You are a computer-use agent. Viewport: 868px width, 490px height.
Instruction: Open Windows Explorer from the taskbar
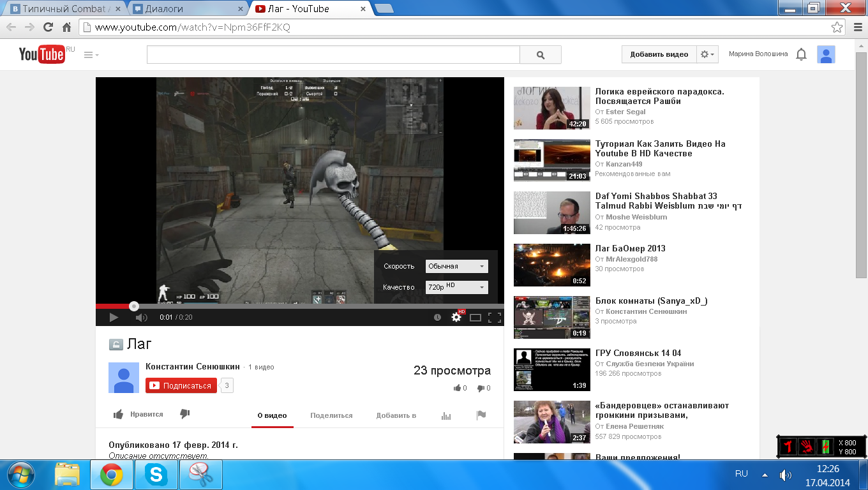coord(68,475)
